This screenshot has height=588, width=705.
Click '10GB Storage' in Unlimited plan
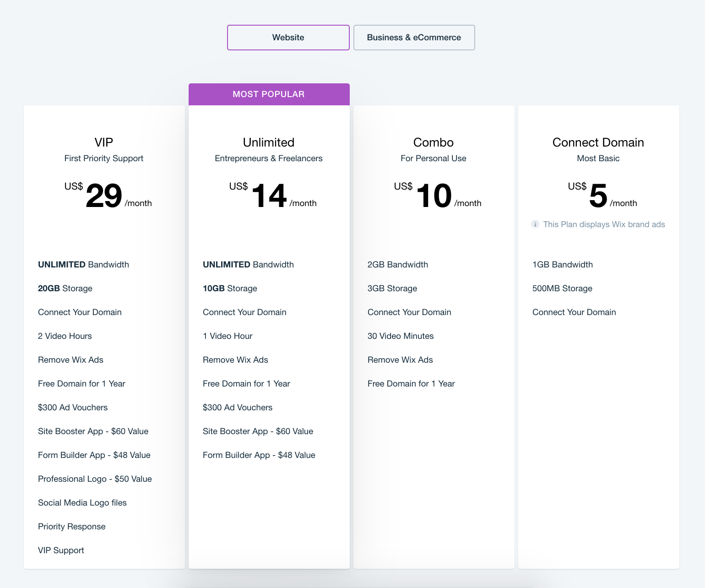click(230, 289)
